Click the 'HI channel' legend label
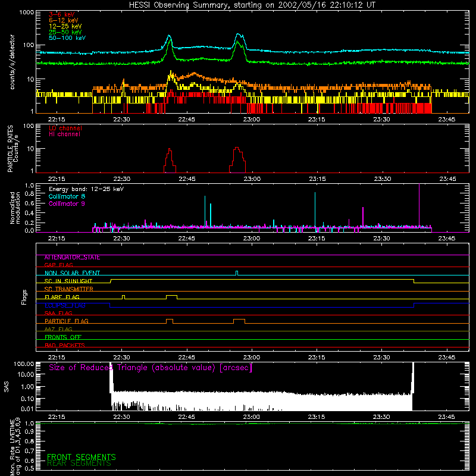The height and width of the screenshot is (476, 476). (x=64, y=134)
